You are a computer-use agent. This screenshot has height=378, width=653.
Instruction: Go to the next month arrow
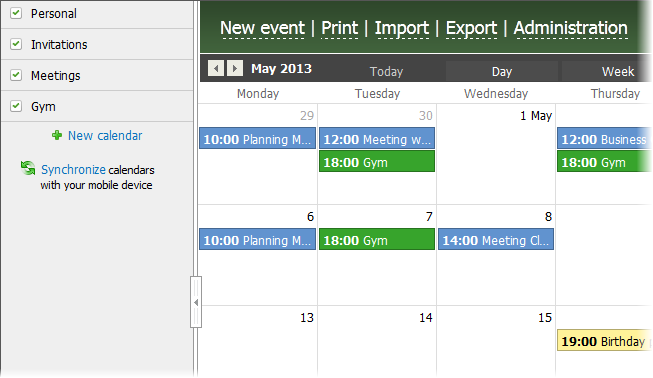(x=235, y=68)
